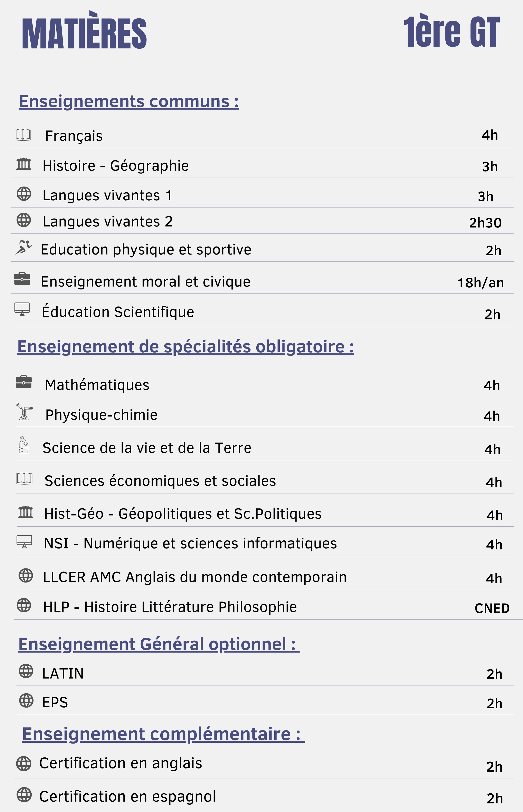Click the lab flask icon beside Physique-chimie

tap(24, 412)
